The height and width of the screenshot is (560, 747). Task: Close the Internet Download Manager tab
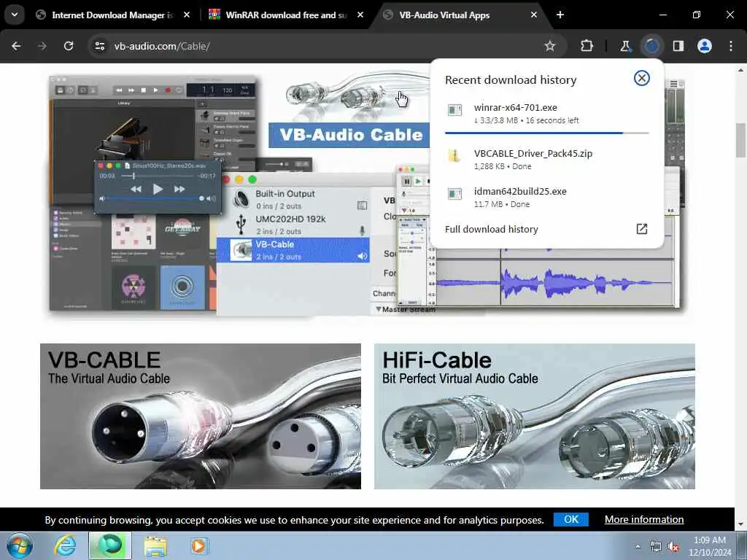(187, 15)
